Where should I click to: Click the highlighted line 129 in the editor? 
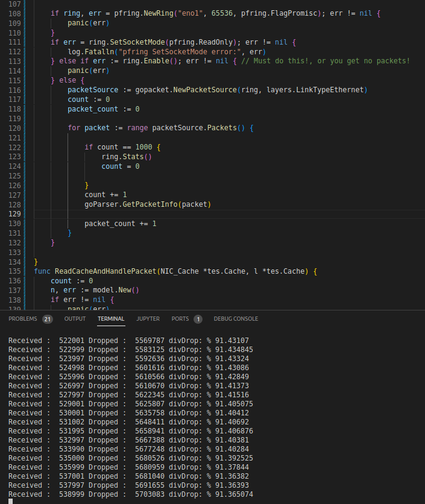(181, 213)
